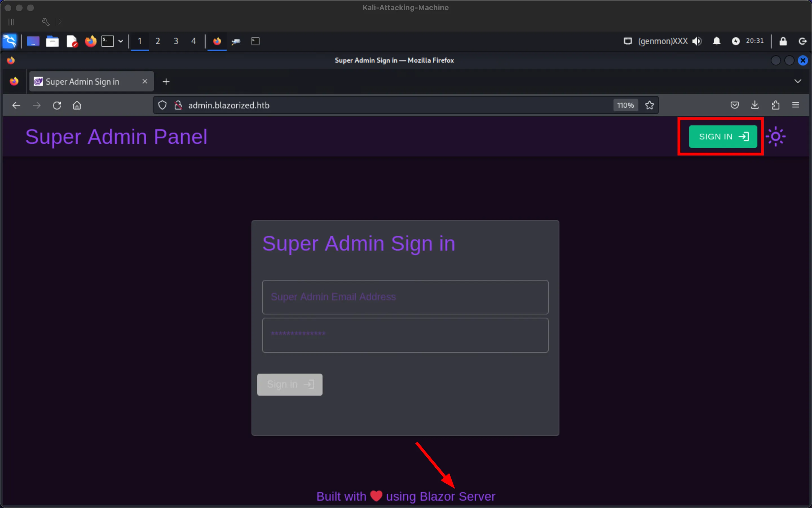
Task: Open tracking protection shield info
Action: pos(162,105)
